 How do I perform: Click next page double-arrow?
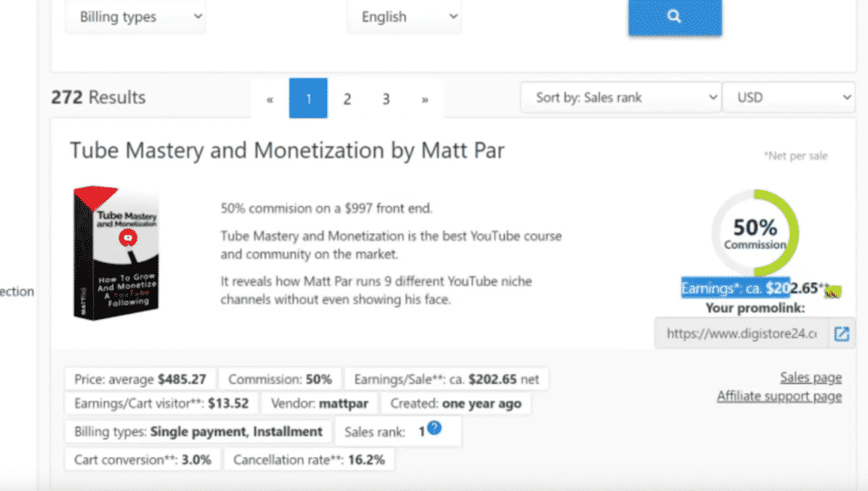click(425, 98)
